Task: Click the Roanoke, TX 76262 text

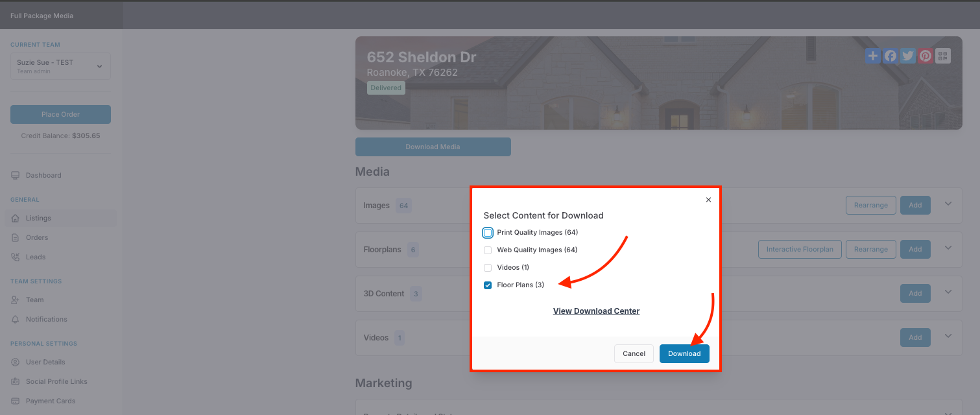Action: point(412,73)
